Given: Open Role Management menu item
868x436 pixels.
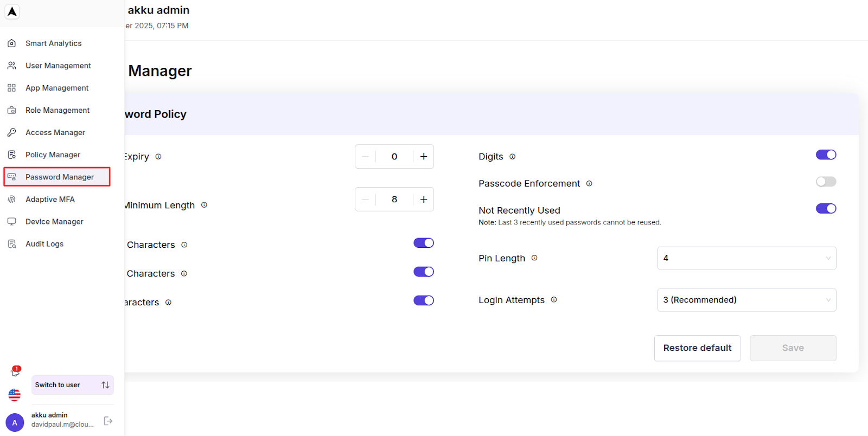Looking at the screenshot, I should (57, 110).
